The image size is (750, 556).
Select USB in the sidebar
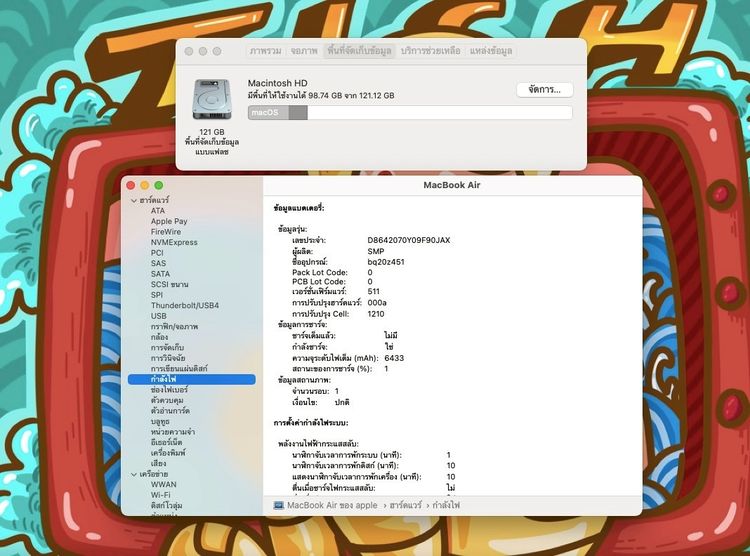159,316
